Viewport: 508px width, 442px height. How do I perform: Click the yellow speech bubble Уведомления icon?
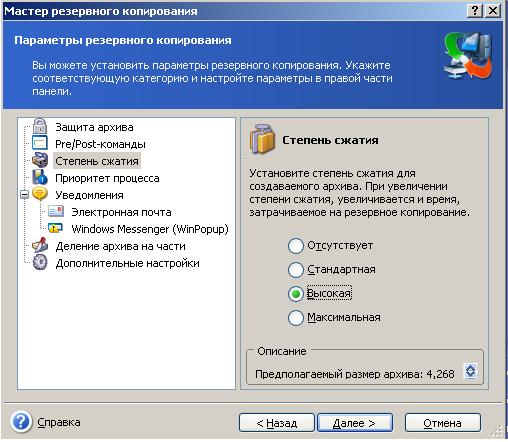point(40,194)
